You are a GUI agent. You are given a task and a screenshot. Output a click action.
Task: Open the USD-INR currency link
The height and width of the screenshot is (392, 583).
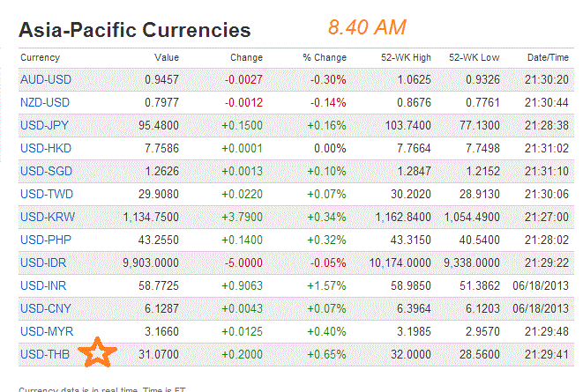(x=43, y=285)
